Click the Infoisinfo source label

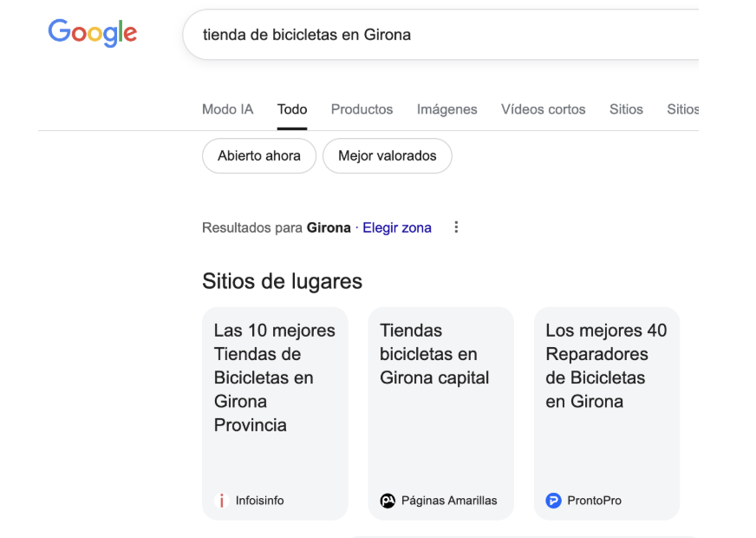pos(259,501)
